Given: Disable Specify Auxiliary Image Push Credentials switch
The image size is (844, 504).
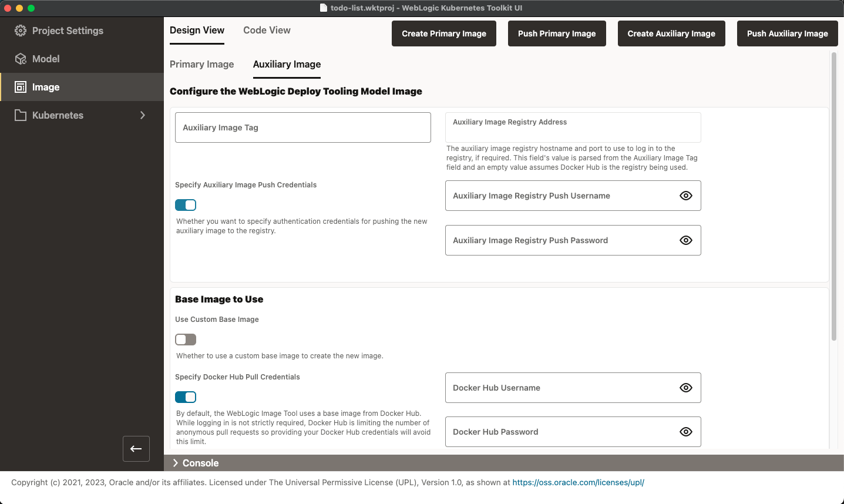Looking at the screenshot, I should 186,205.
